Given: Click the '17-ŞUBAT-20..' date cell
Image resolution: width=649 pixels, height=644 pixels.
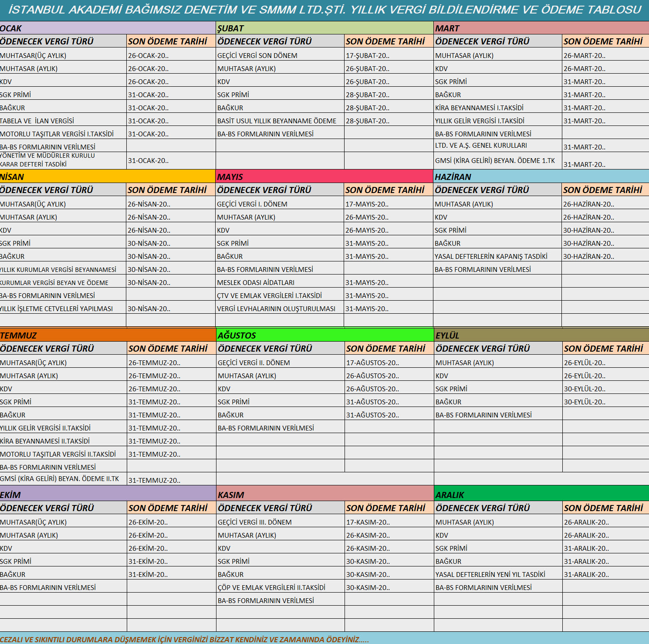Looking at the screenshot, I should (389, 54).
